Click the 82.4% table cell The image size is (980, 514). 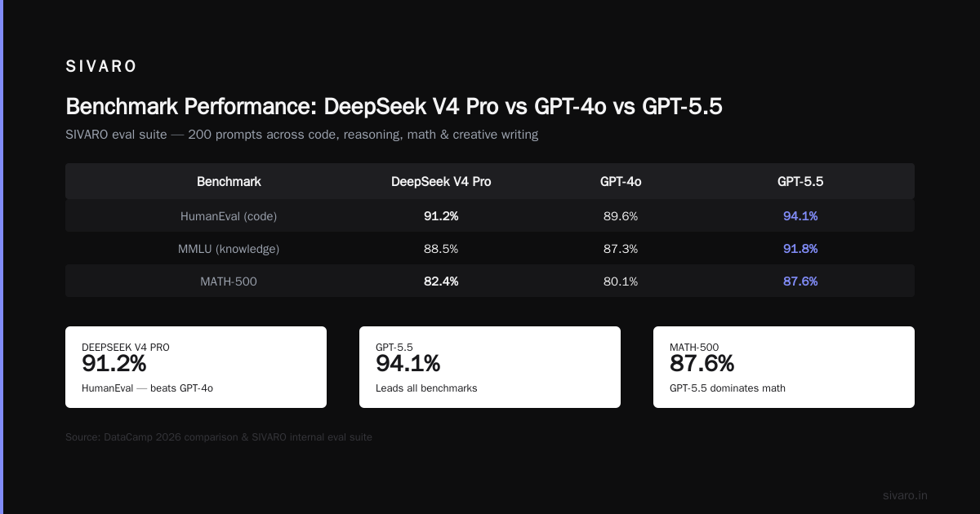[441, 281]
